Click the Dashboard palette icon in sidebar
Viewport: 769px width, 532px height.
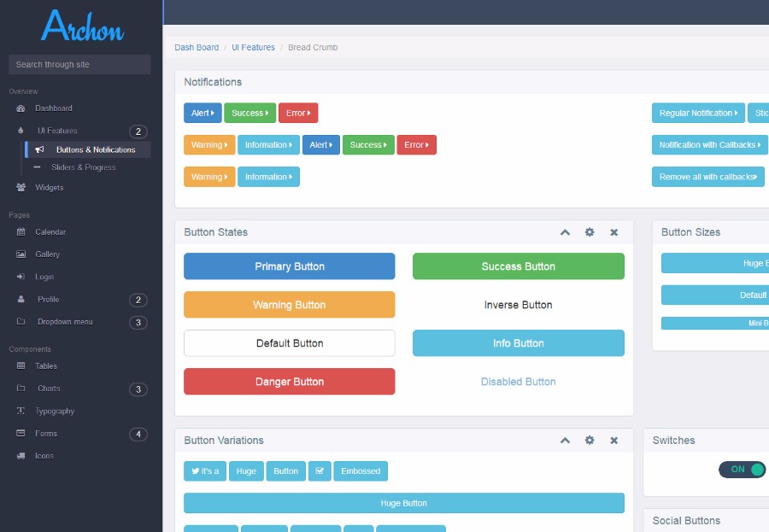pos(21,108)
